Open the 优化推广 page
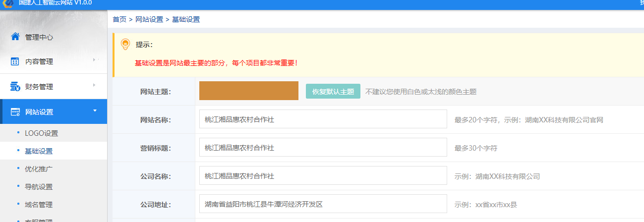644x222 pixels. (x=39, y=169)
